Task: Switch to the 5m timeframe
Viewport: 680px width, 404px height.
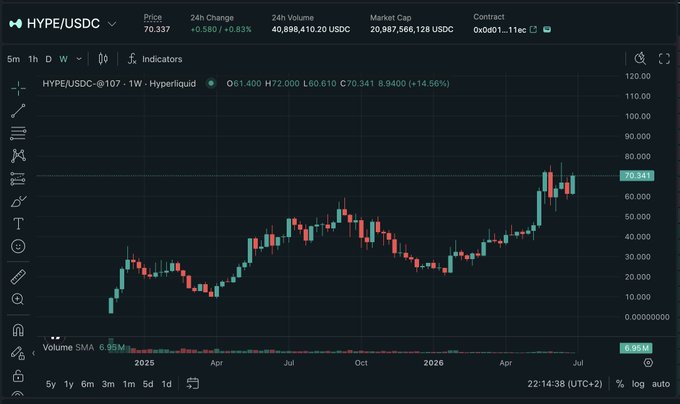Action: [x=13, y=59]
